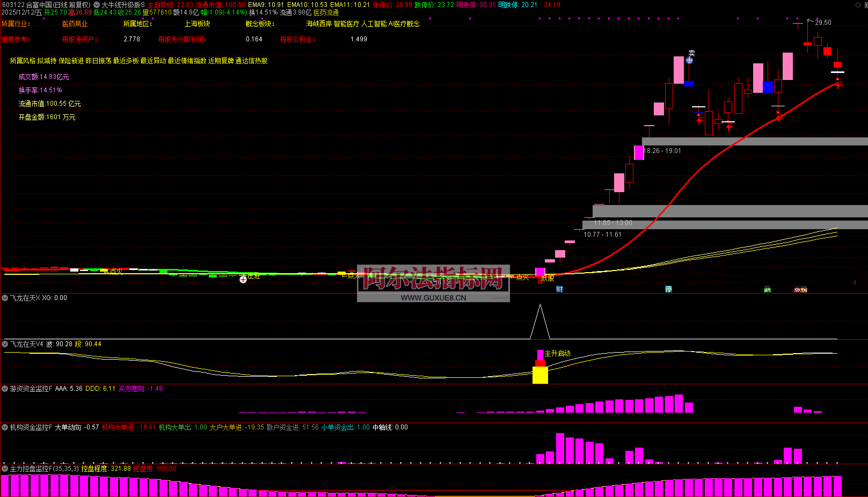868x497 pixels.
Task: Expand the 飞龙在天V4 indicator menu arrow
Action: [5, 344]
